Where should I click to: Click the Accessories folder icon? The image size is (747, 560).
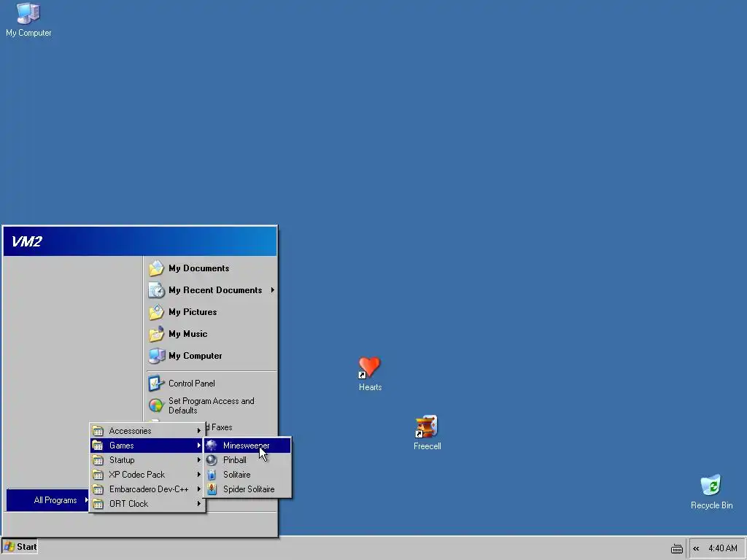coord(98,431)
